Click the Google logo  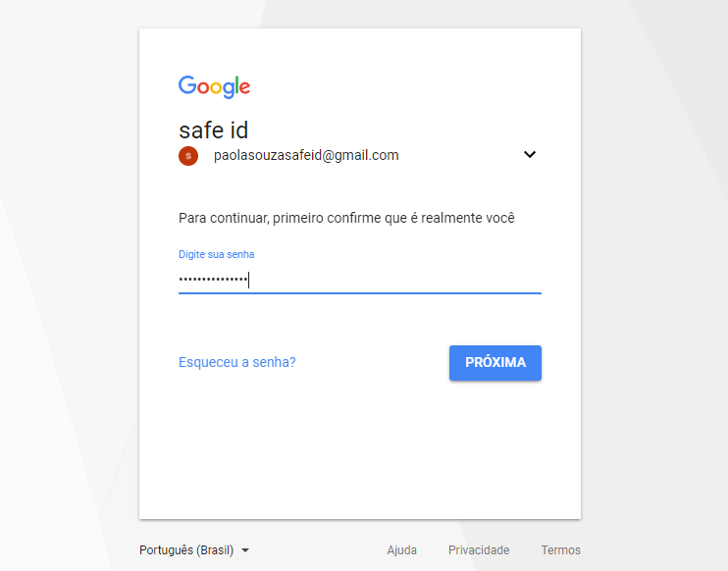point(214,86)
